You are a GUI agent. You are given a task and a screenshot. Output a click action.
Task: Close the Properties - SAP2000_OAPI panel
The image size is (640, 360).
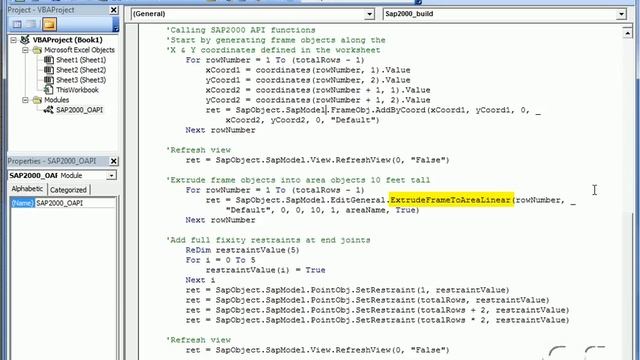click(x=114, y=161)
